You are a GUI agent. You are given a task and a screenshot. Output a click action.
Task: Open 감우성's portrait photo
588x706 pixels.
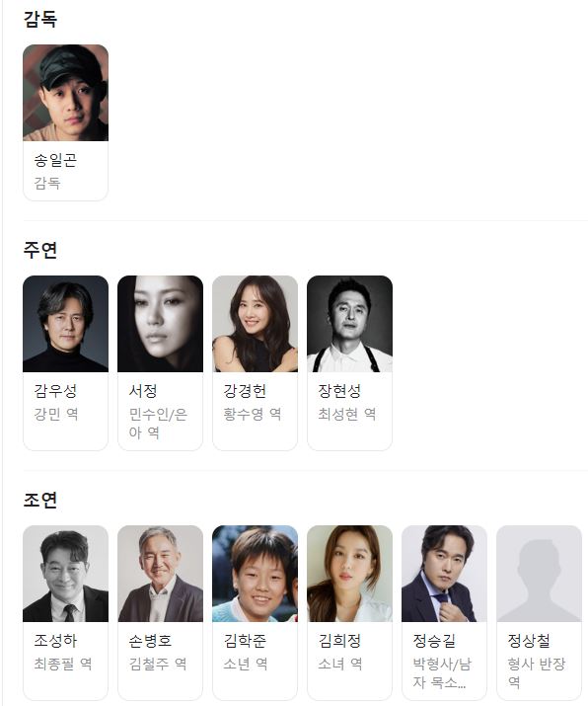66,324
